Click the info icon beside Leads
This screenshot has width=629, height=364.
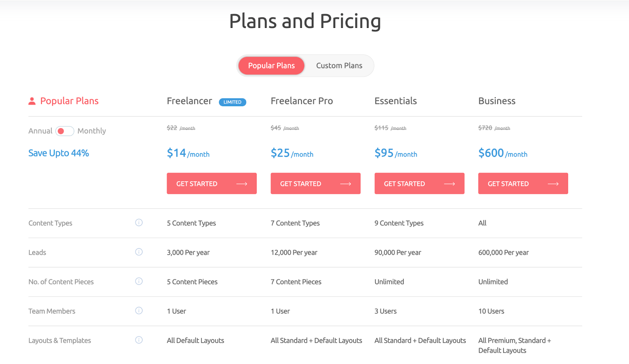(139, 252)
